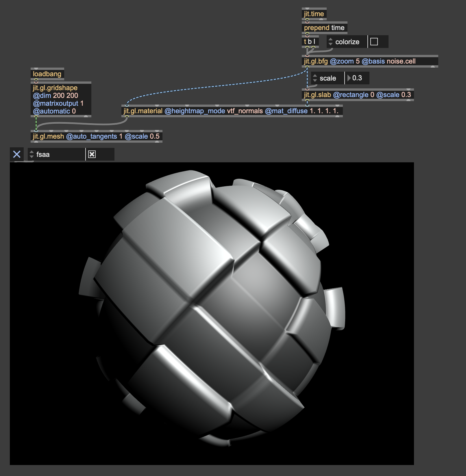Click the scale value field showing 0.3
The height and width of the screenshot is (476, 466).
point(357,78)
